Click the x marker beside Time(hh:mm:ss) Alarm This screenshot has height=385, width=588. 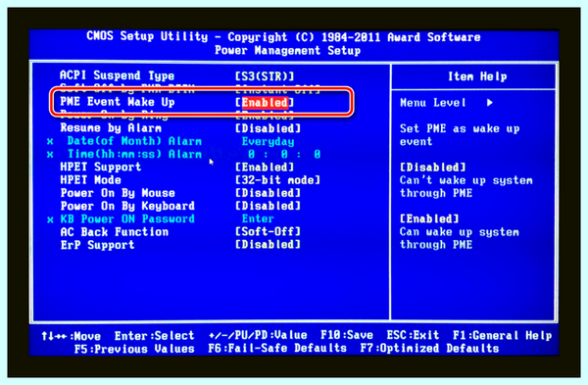click(x=50, y=155)
